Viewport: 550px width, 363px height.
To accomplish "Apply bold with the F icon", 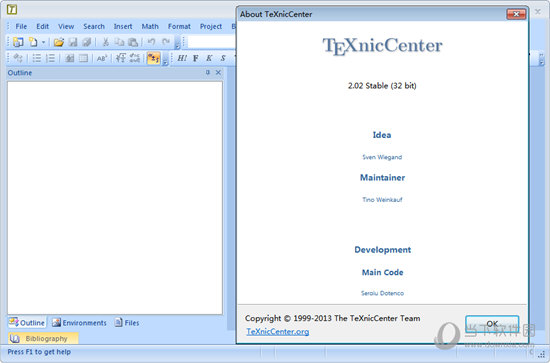I will pyautogui.click(x=196, y=58).
